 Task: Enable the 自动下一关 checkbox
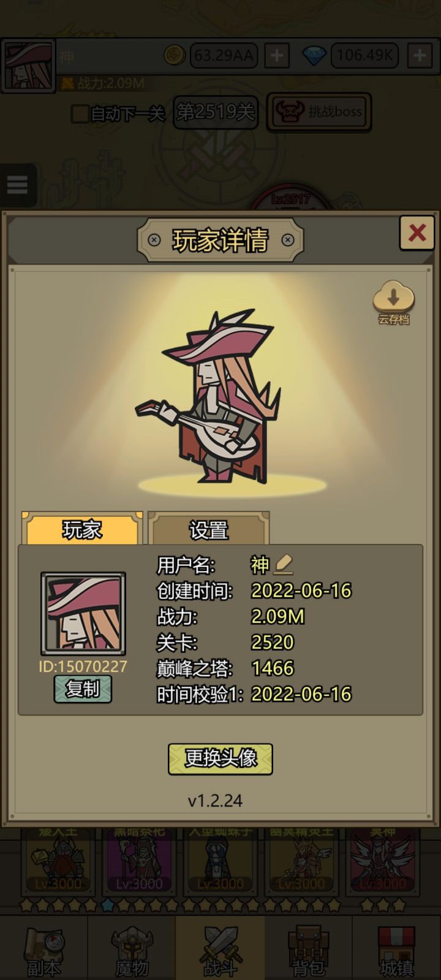(80, 113)
